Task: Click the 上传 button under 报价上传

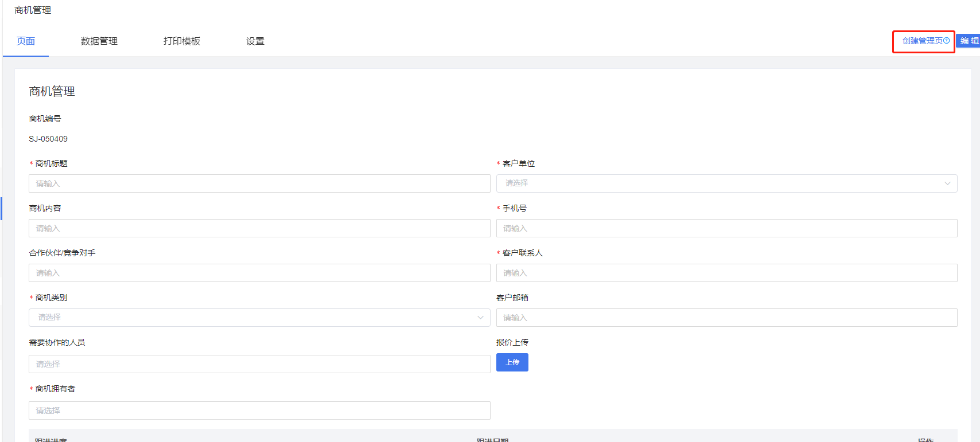Action: tap(512, 362)
